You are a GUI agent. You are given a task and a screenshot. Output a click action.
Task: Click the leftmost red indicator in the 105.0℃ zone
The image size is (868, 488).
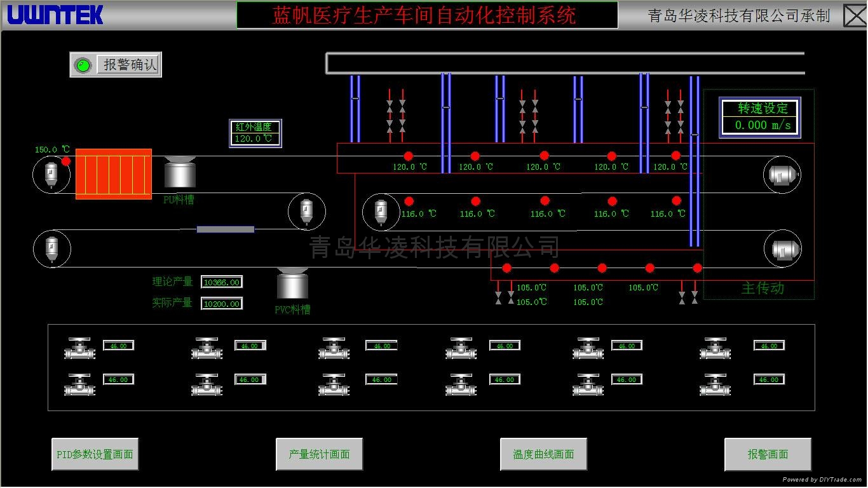coord(506,268)
